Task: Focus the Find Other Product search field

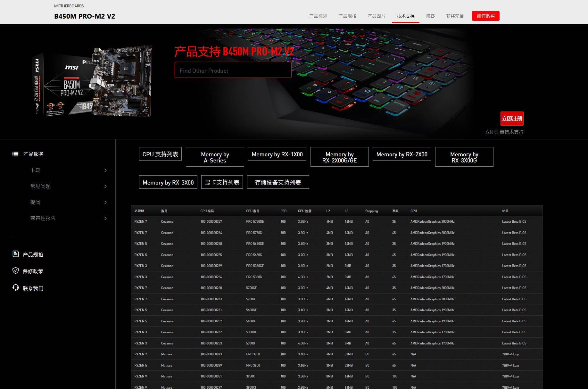Action: click(x=233, y=70)
